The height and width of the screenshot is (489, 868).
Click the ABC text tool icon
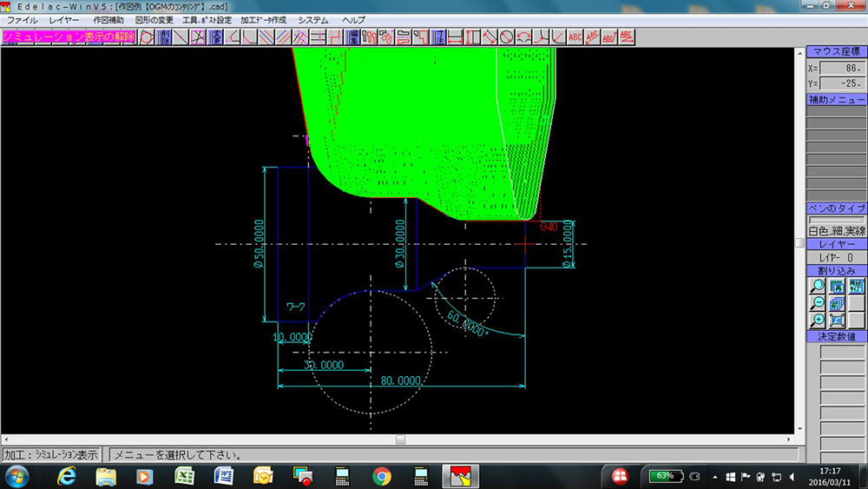pyautogui.click(x=575, y=36)
